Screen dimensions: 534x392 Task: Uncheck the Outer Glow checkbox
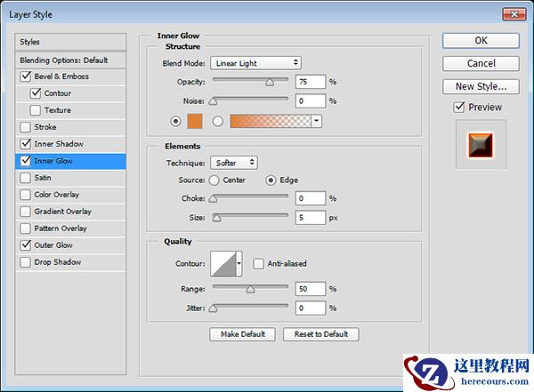coord(26,245)
